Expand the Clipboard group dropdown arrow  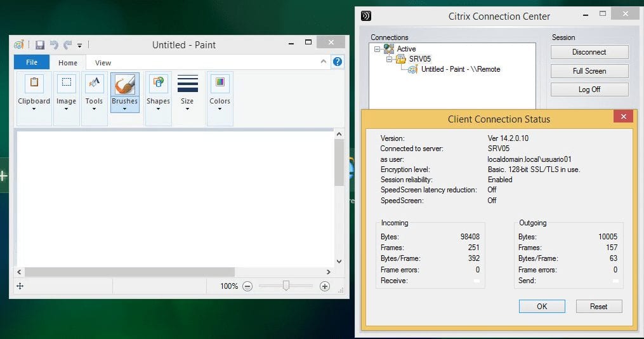[34, 109]
